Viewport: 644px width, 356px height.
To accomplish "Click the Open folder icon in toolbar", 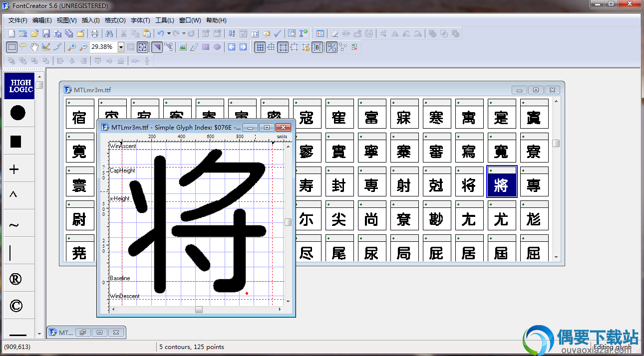I will point(34,33).
